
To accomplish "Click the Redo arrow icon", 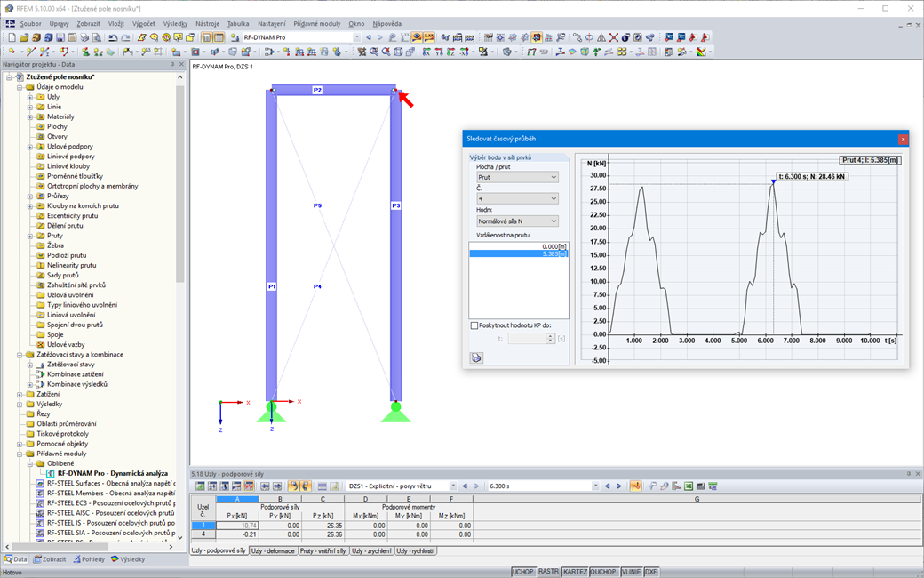I will (x=125, y=37).
